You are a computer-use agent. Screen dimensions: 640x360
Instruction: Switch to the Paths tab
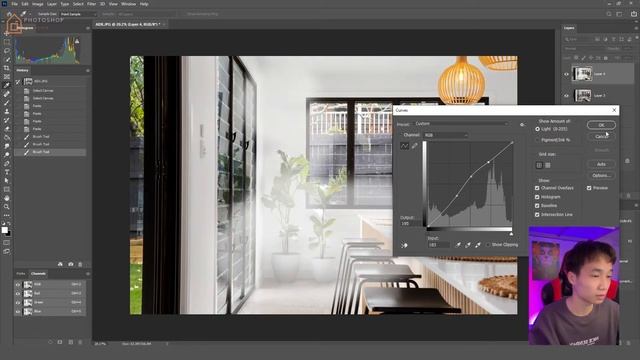pyautogui.click(x=21, y=274)
